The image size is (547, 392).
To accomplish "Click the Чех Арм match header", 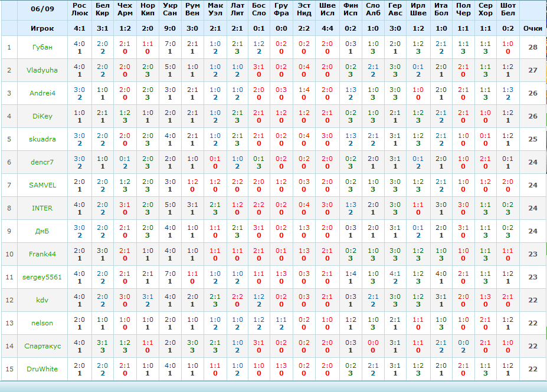I will pyautogui.click(x=125, y=9).
